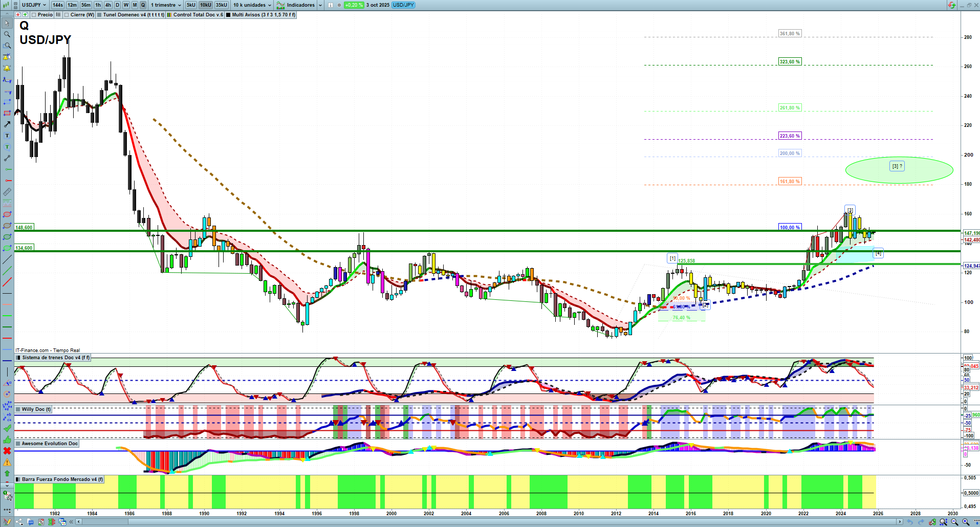Insert the red X cross symbol
The width and height of the screenshot is (980, 527).
(x=7, y=451)
